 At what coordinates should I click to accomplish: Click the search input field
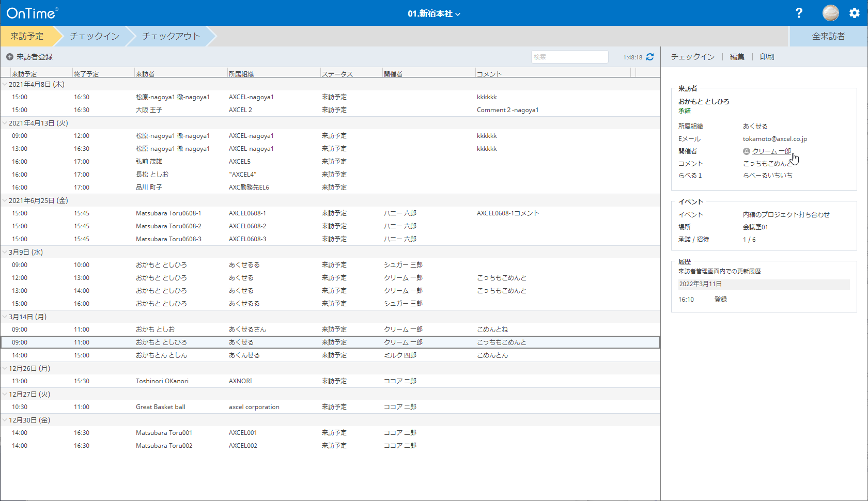pyautogui.click(x=569, y=57)
